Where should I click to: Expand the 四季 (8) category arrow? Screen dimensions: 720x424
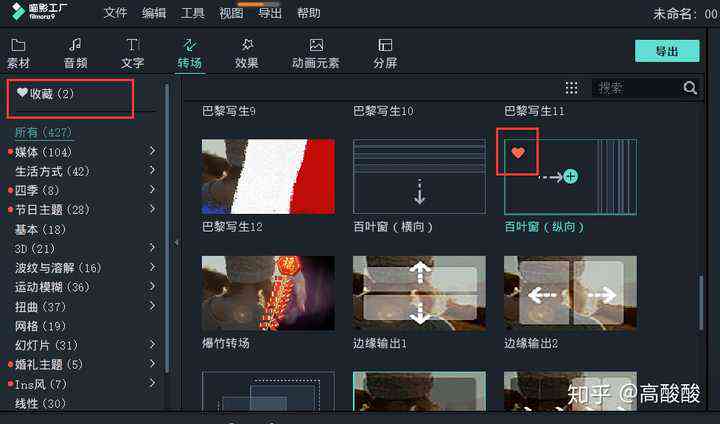152,189
